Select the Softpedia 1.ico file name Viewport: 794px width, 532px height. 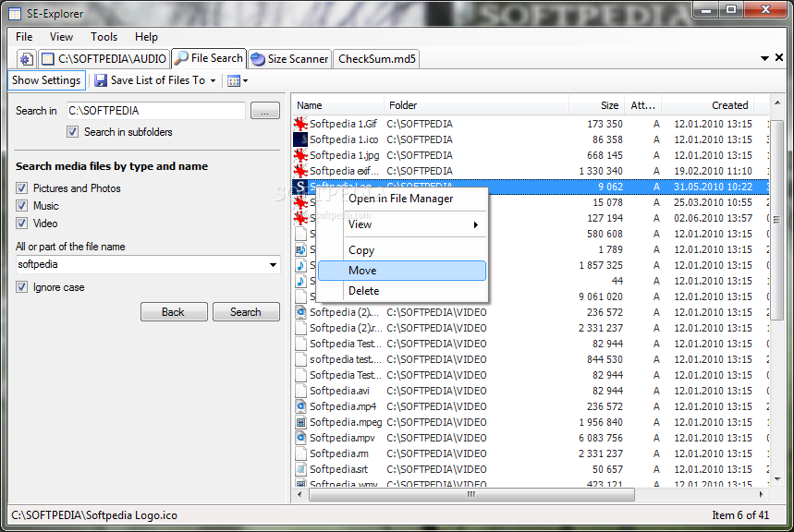pyautogui.click(x=344, y=139)
